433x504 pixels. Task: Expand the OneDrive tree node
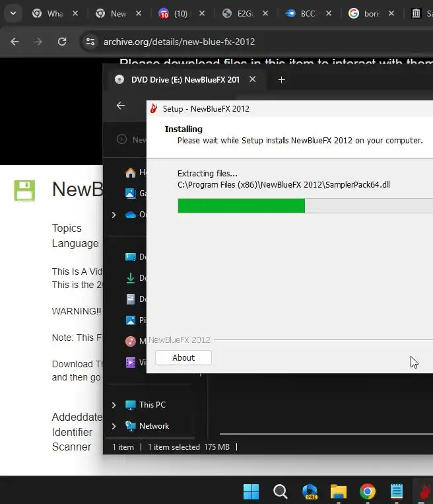pyautogui.click(x=114, y=215)
